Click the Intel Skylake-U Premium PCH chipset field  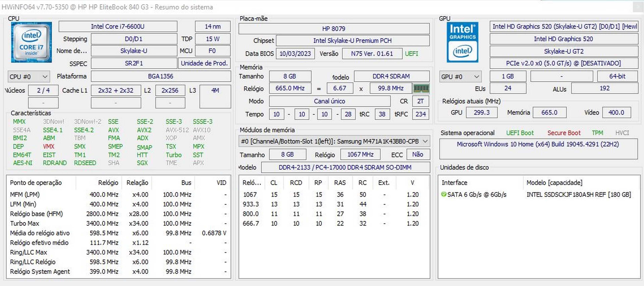pyautogui.click(x=353, y=41)
